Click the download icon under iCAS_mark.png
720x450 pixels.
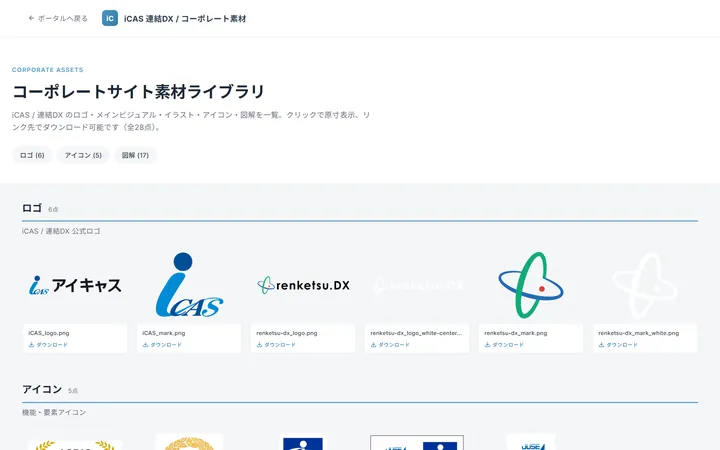[146, 345]
